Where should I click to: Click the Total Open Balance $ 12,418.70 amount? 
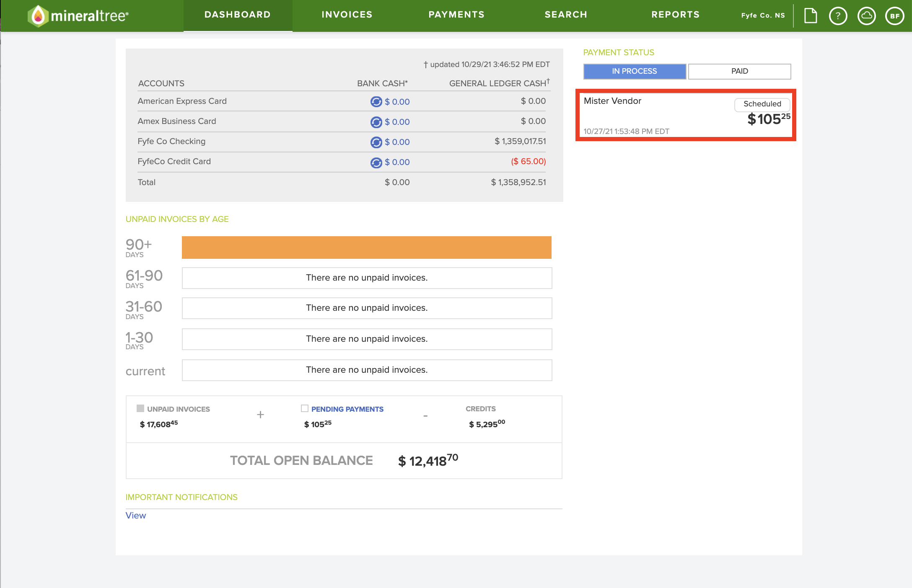coord(428,460)
